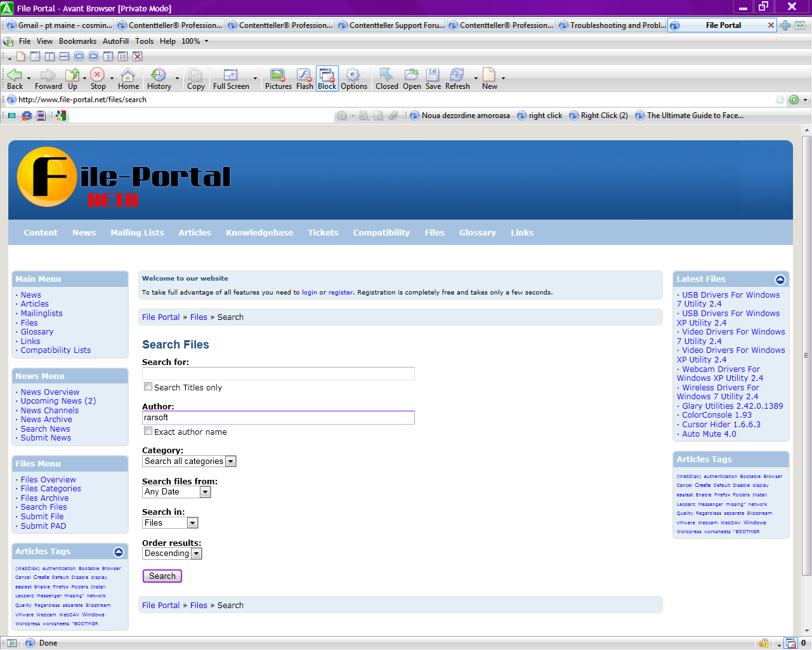The width and height of the screenshot is (812, 650).
Task: Click the register link in the welcome box
Action: click(x=341, y=293)
